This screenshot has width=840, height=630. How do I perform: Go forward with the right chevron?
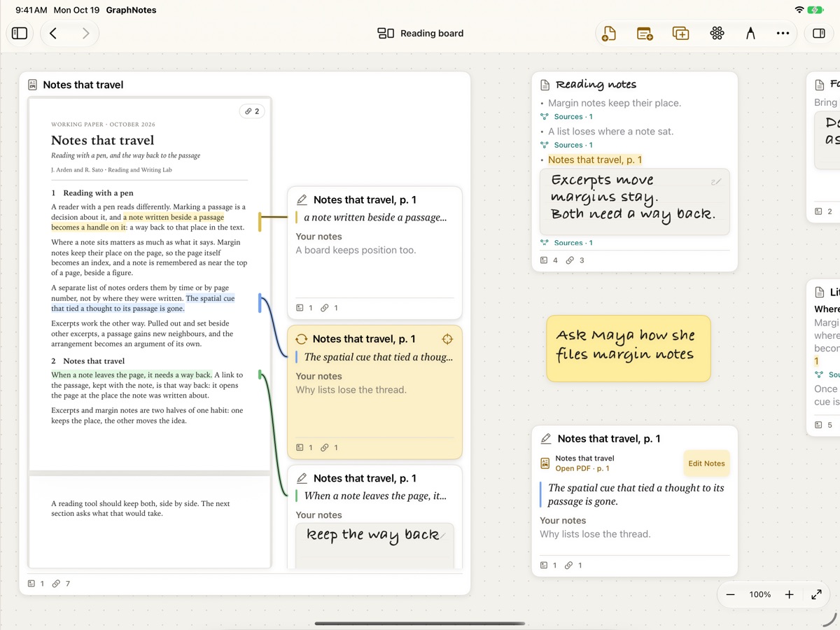pos(85,33)
